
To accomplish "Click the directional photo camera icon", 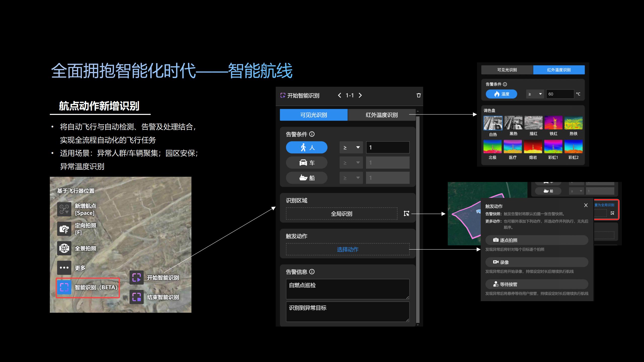I will (x=64, y=229).
